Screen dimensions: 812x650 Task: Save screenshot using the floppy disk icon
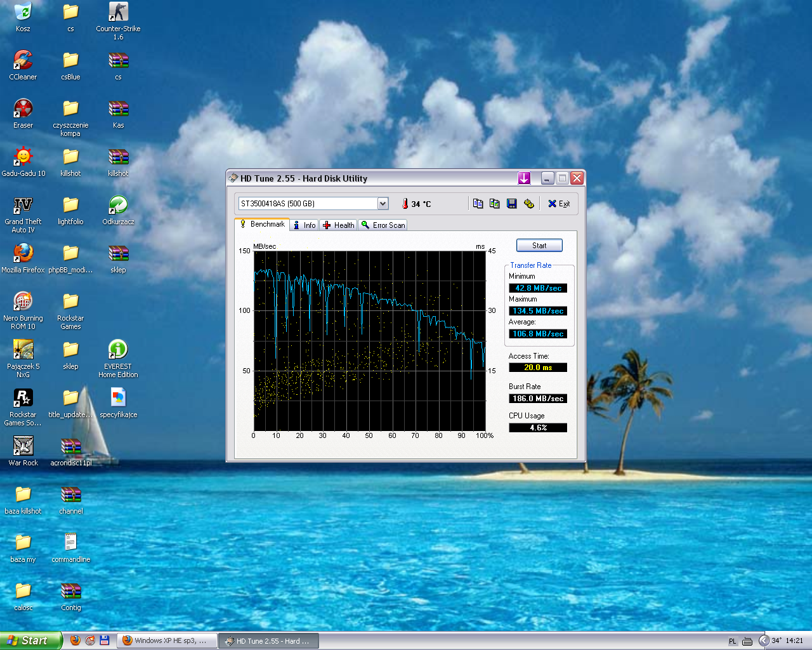pos(512,204)
